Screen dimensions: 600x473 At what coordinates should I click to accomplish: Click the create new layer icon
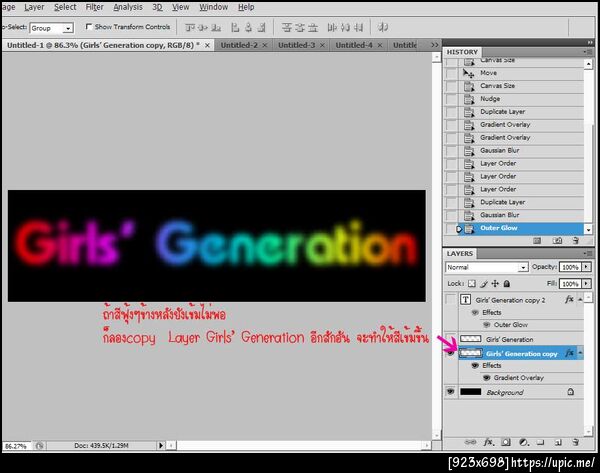click(558, 442)
